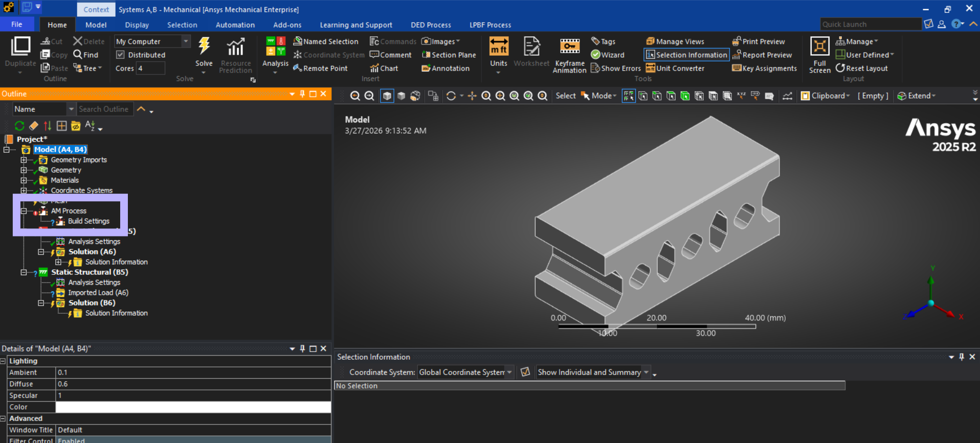Refresh the outline tree with green arrows icon
The width and height of the screenshot is (980, 443).
coord(19,126)
